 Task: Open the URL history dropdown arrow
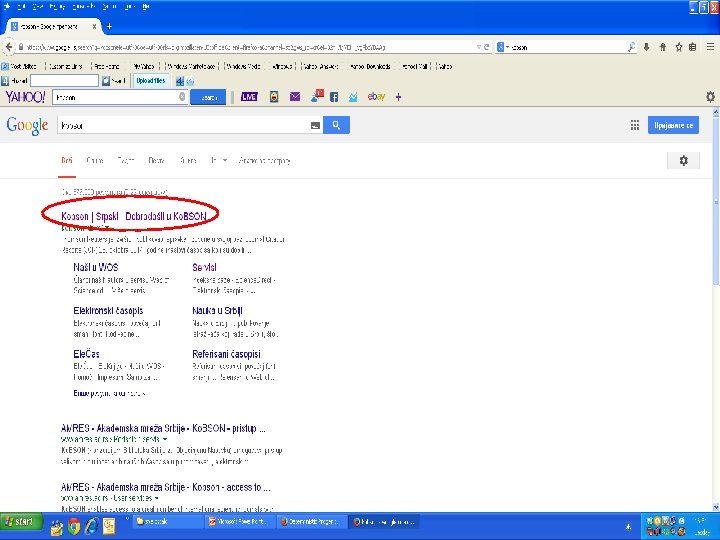coord(478,47)
